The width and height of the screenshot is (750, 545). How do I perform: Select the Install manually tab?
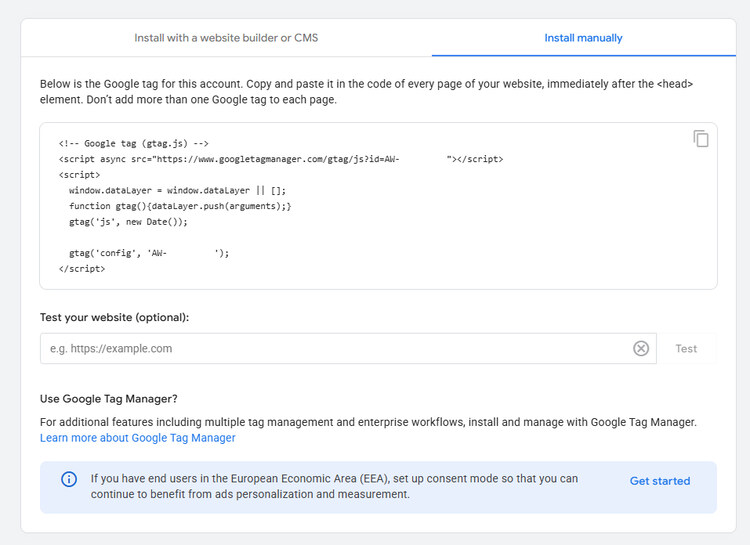tap(583, 38)
